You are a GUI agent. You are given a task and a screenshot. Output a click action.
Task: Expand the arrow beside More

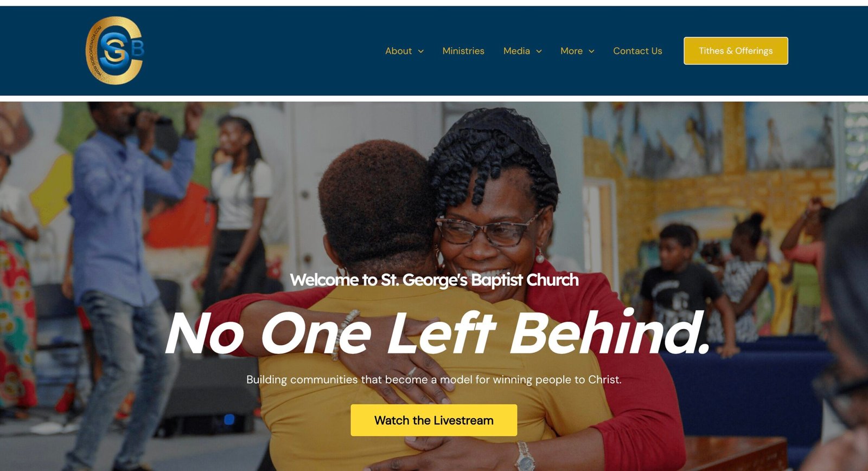[591, 51]
